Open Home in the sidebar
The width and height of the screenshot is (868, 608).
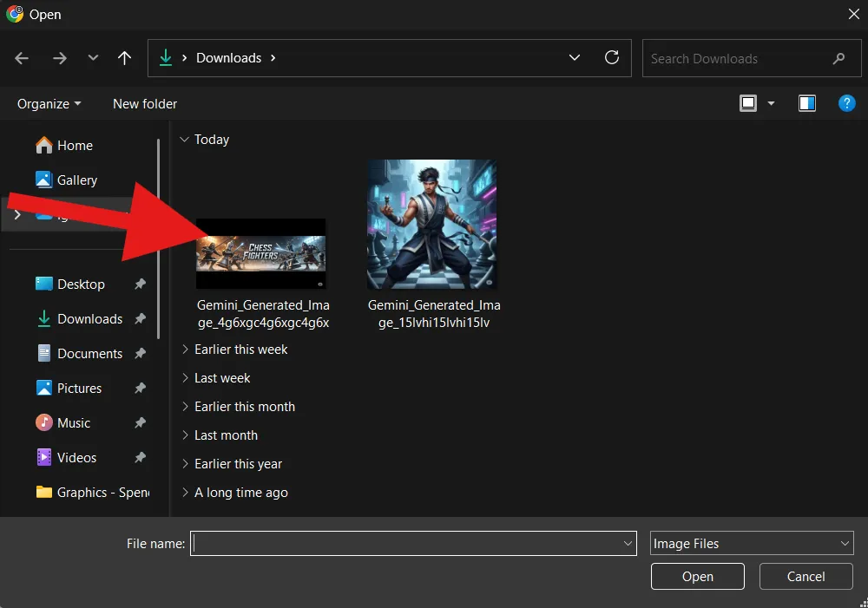click(x=75, y=146)
